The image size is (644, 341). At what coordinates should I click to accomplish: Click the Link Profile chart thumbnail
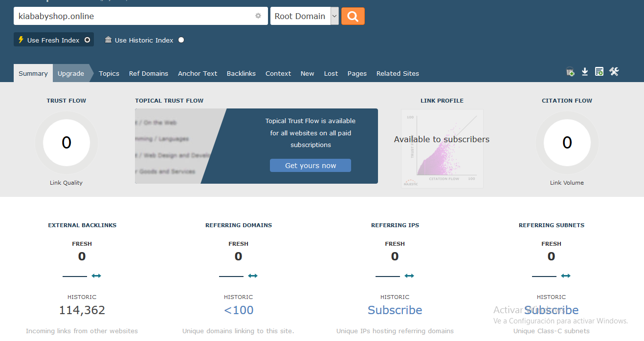[x=442, y=149]
